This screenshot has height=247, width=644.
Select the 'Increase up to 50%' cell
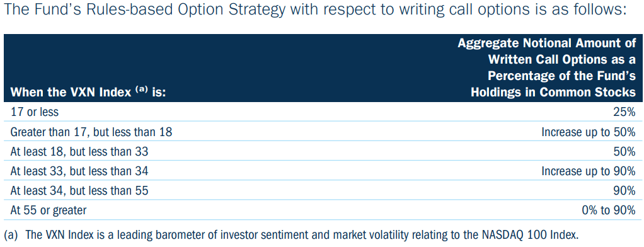[x=589, y=132]
